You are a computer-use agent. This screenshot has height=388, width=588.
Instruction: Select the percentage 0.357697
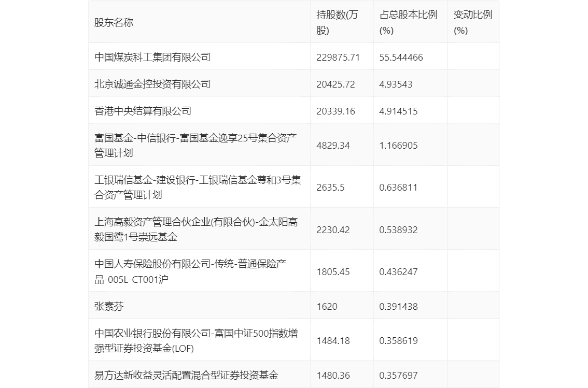tap(398, 375)
